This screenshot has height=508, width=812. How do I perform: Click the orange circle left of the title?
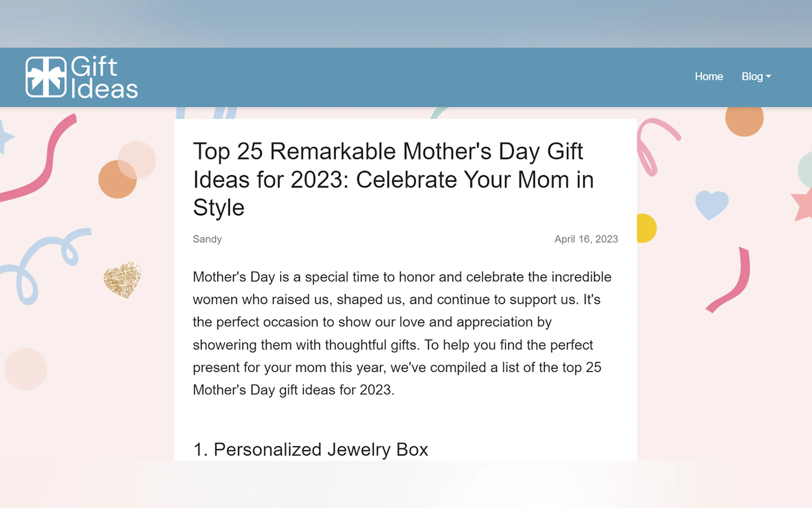(x=117, y=180)
